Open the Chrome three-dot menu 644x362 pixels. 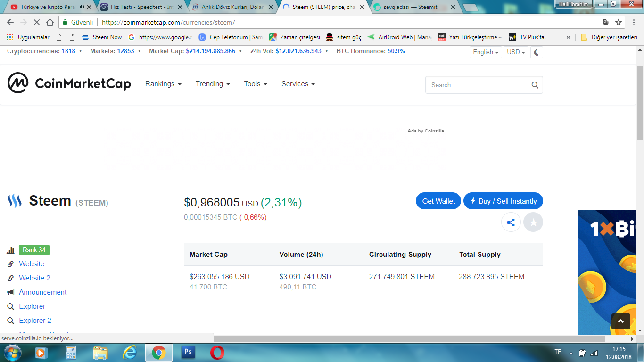tap(635, 22)
